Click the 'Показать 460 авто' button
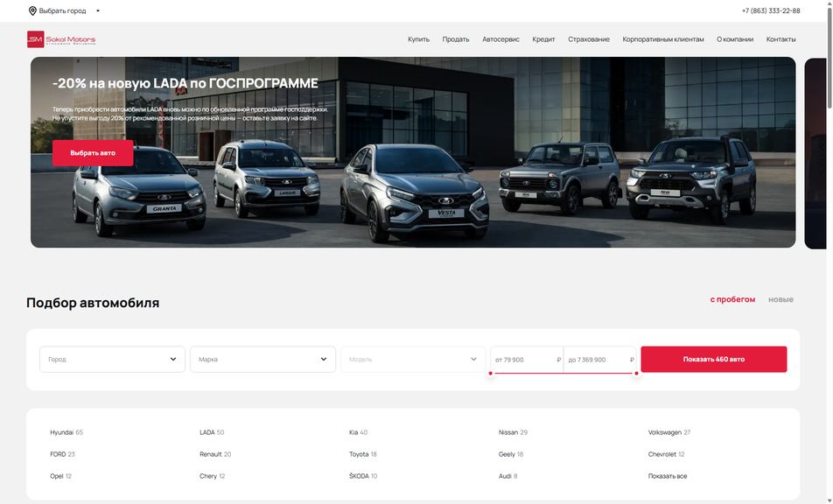 pyautogui.click(x=713, y=360)
